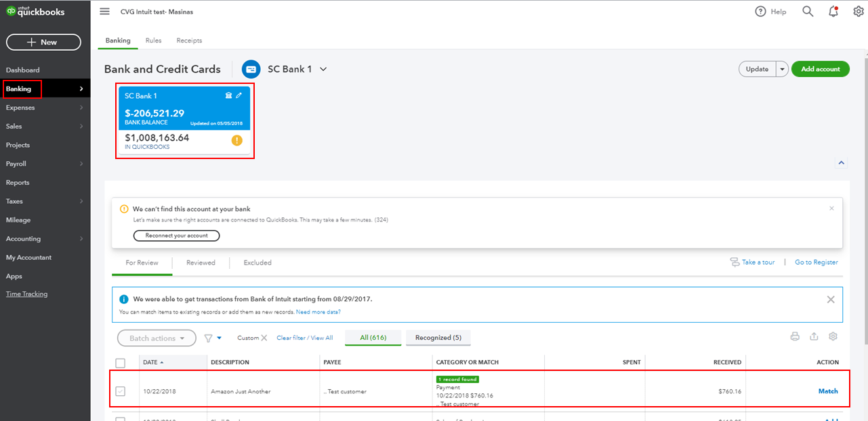The width and height of the screenshot is (868, 421).
Task: Expand the SC Bank 1 account dropdown
Action: [x=324, y=69]
